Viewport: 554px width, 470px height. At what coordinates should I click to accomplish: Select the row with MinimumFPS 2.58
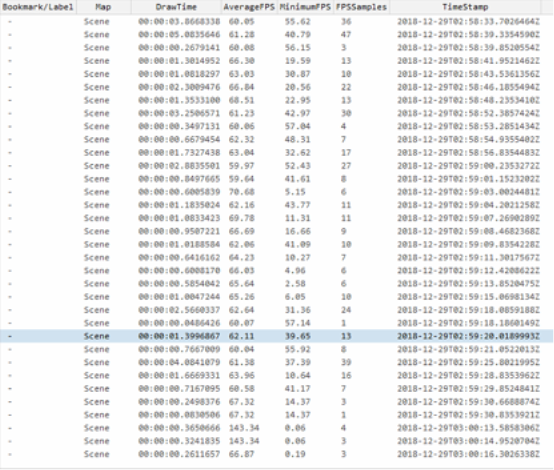(x=277, y=284)
